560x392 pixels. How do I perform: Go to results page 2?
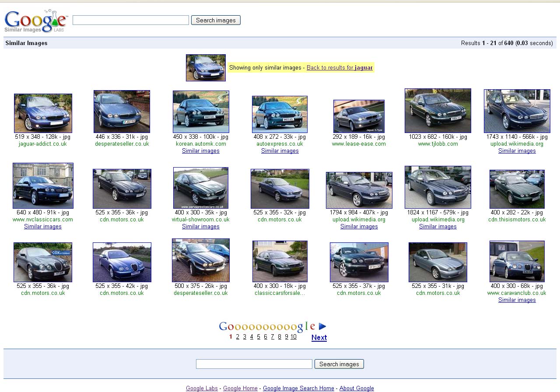coord(238,337)
